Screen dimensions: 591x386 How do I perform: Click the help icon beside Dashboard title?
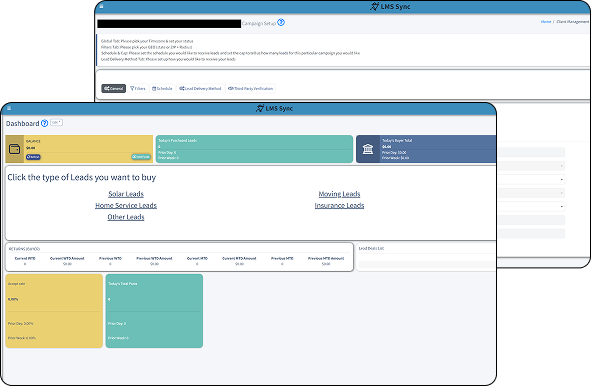[x=44, y=123]
